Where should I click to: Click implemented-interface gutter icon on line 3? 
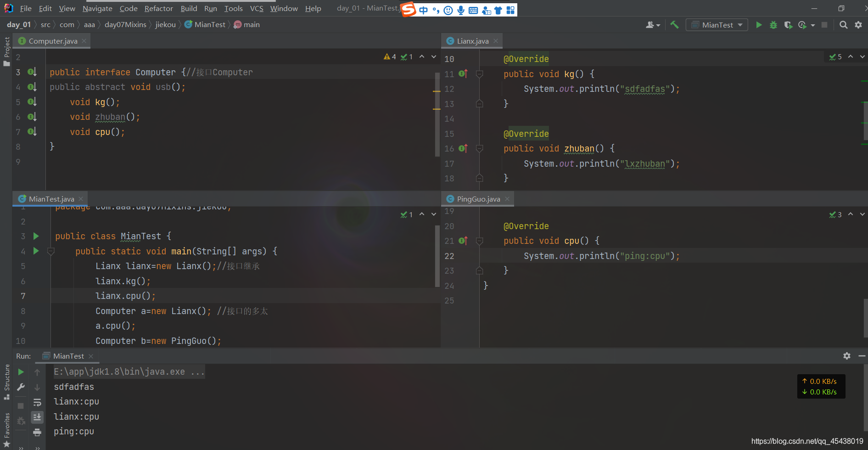(x=32, y=72)
